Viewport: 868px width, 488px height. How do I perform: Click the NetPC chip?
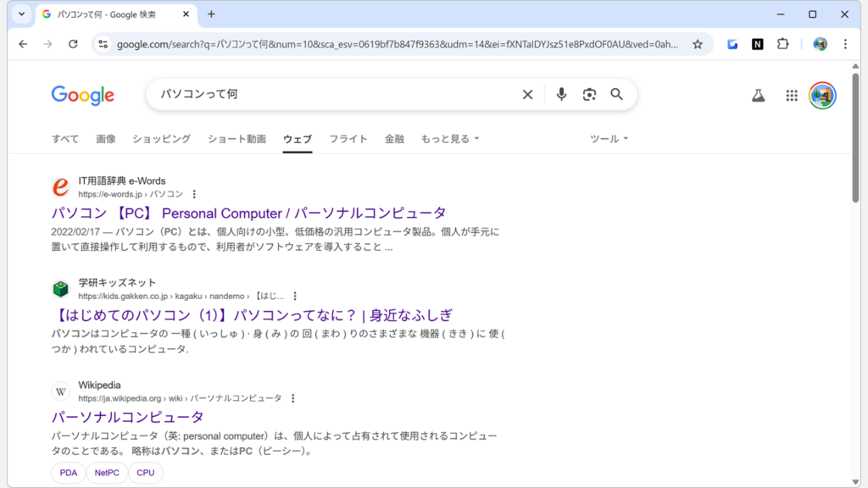coord(107,473)
